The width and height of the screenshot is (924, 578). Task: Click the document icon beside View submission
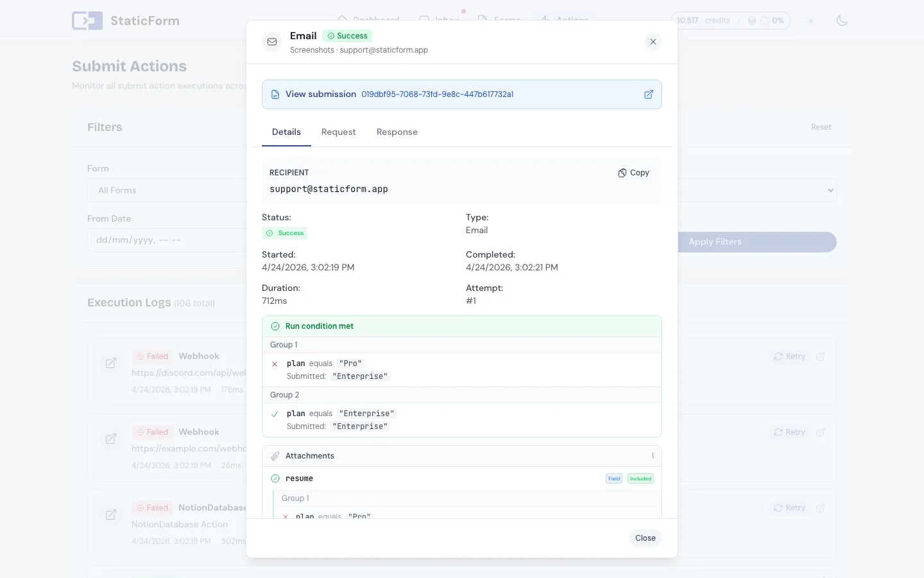point(275,94)
